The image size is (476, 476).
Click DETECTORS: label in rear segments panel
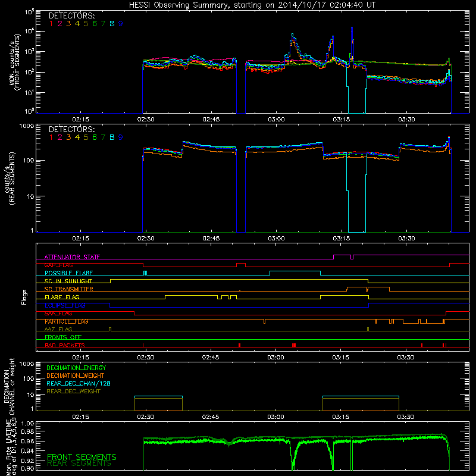[71, 129]
